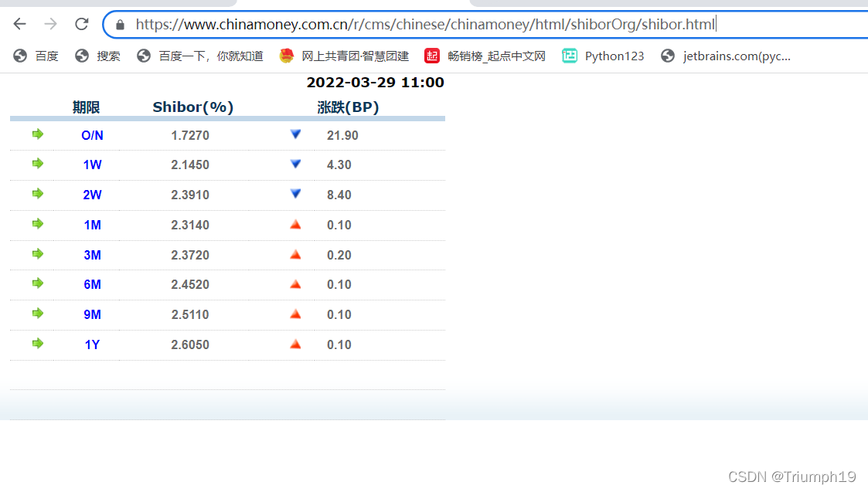Click the green arrow in O/N row

point(38,134)
